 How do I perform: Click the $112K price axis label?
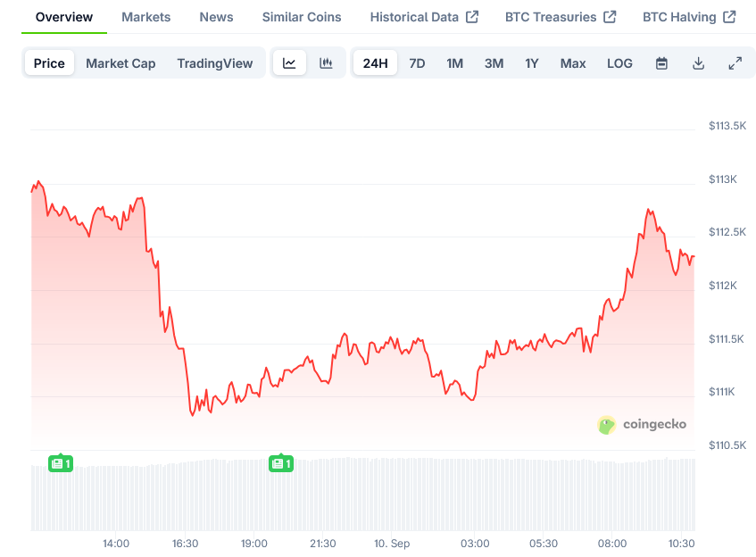(723, 286)
